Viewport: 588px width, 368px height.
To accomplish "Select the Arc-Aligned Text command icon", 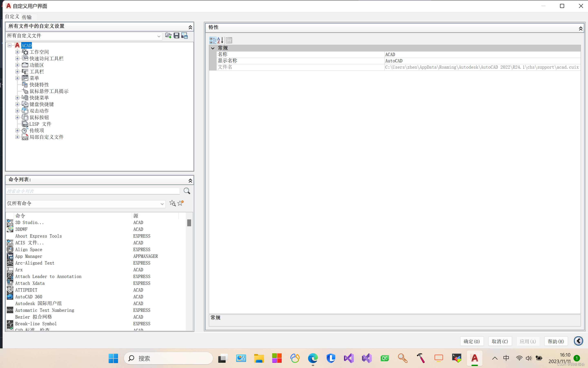I will point(10,263).
